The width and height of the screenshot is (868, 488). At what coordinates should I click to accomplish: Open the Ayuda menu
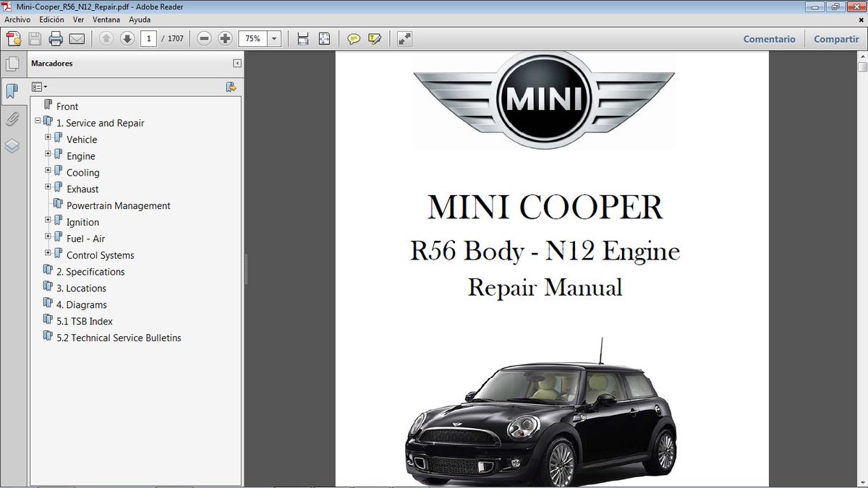click(x=140, y=20)
